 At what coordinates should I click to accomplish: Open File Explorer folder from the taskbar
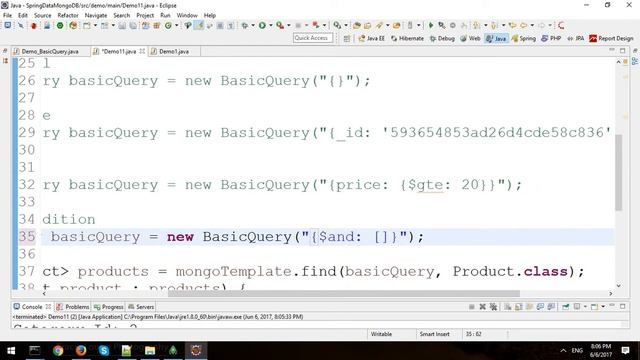click(x=150, y=350)
